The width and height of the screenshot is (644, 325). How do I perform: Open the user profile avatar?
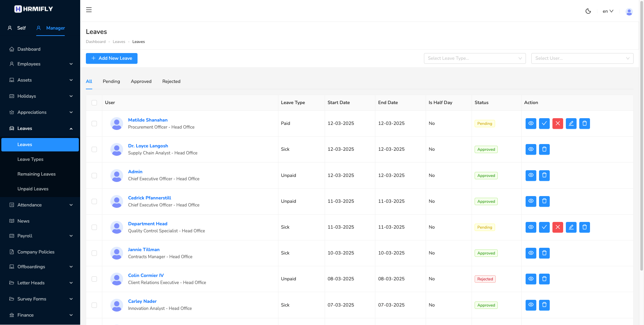[x=629, y=11]
